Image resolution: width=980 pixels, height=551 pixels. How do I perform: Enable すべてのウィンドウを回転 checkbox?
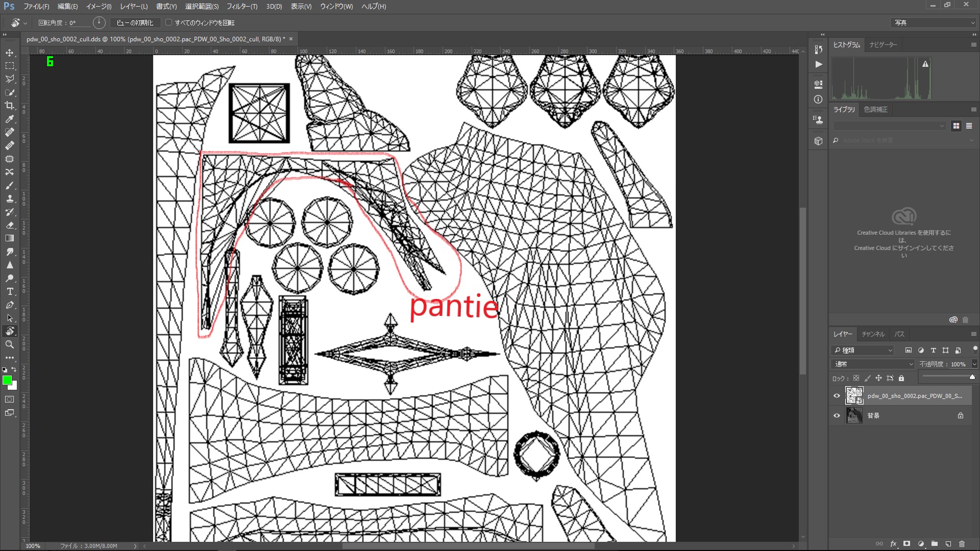click(x=169, y=22)
